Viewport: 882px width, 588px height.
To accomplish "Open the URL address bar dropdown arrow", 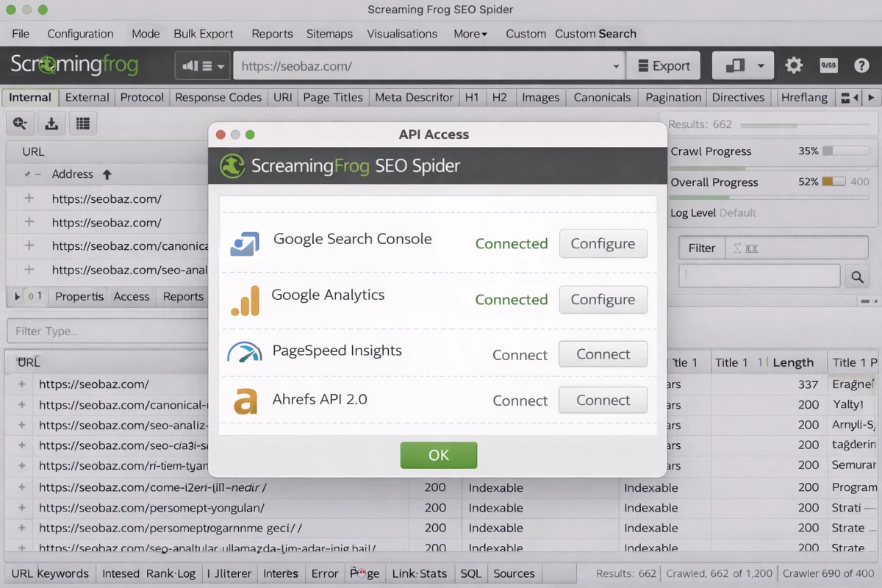I will 616,66.
